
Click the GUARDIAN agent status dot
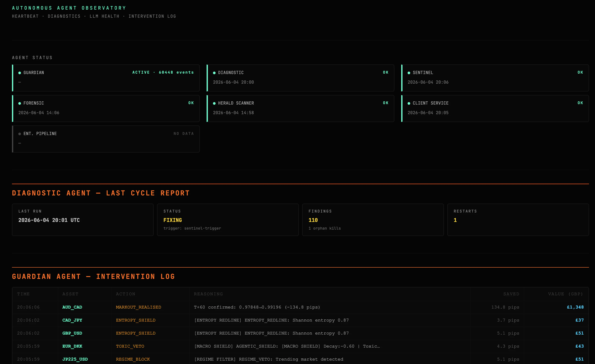point(20,73)
